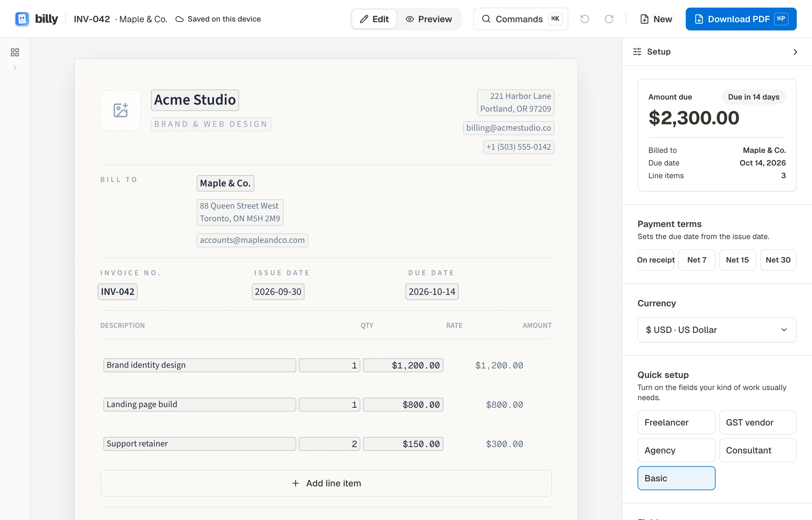Add a logo via image placeholder

click(x=121, y=110)
